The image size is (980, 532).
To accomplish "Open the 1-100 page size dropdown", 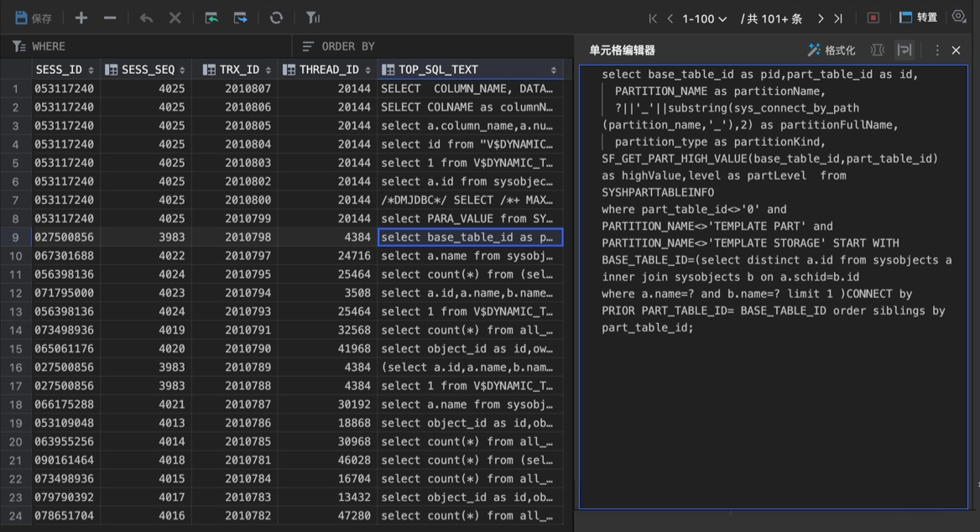I will [x=705, y=18].
